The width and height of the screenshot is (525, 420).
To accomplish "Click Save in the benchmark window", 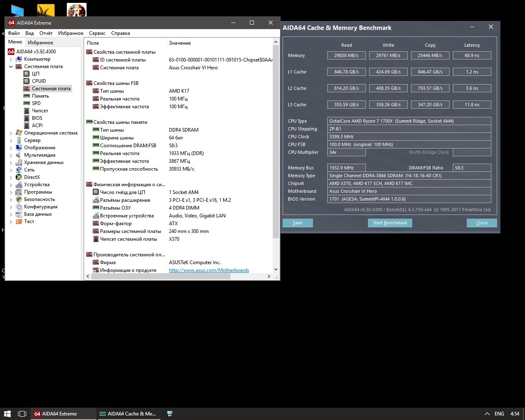I will [298, 223].
